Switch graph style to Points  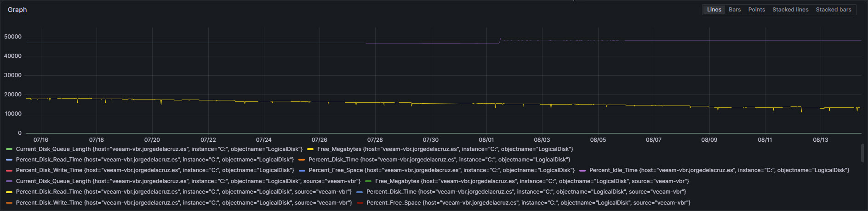[x=756, y=10]
